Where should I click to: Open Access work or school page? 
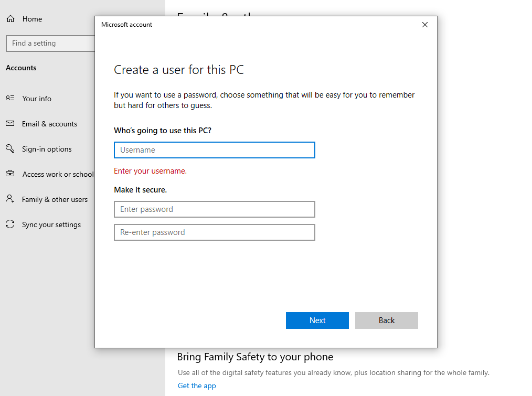coord(58,174)
